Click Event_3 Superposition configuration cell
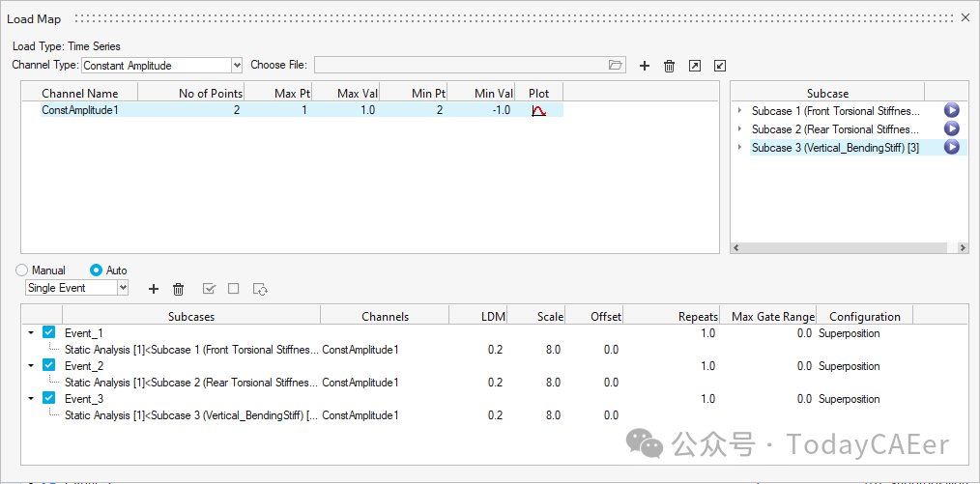 [x=849, y=398]
